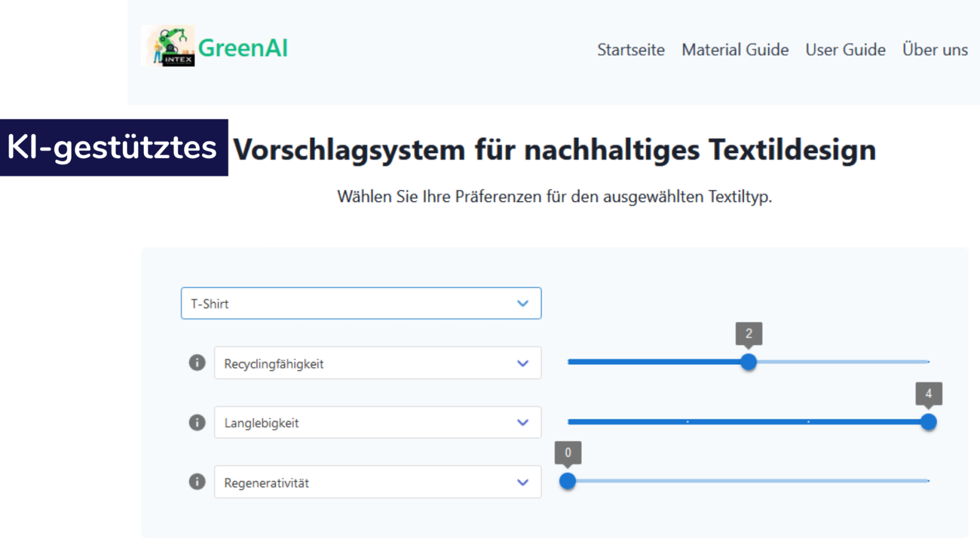
Task: Click the Recyclingfähigkeit slider handle showing 2
Action: 748,362
